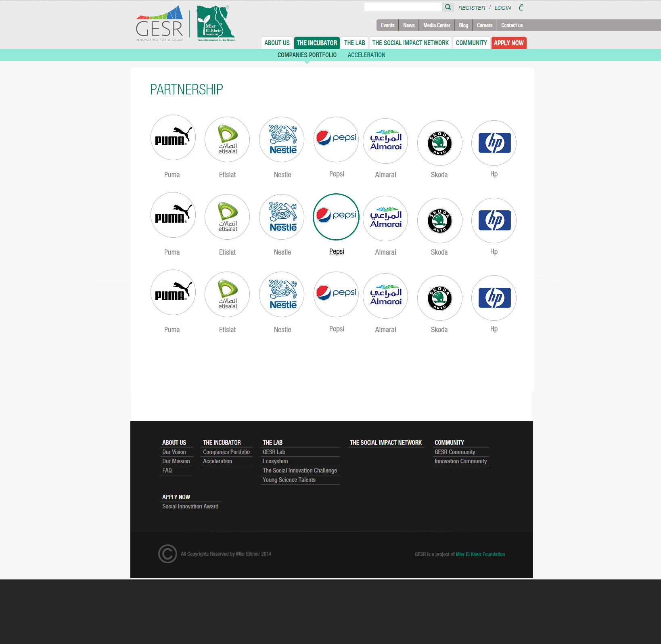Select the Etisalat logo in the second row

point(227,217)
